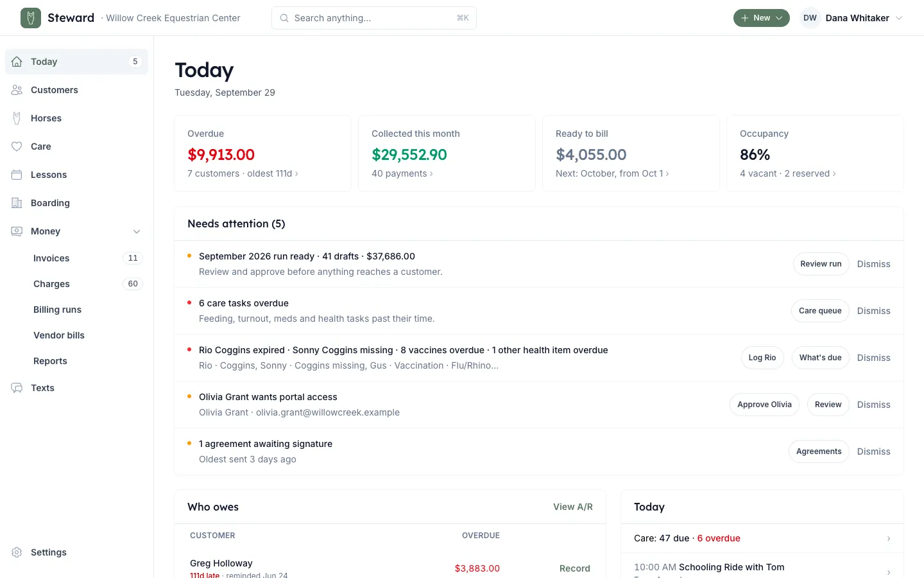This screenshot has width=924, height=578.
Task: Open Occupancy vacant and reserved details
Action: point(787,173)
